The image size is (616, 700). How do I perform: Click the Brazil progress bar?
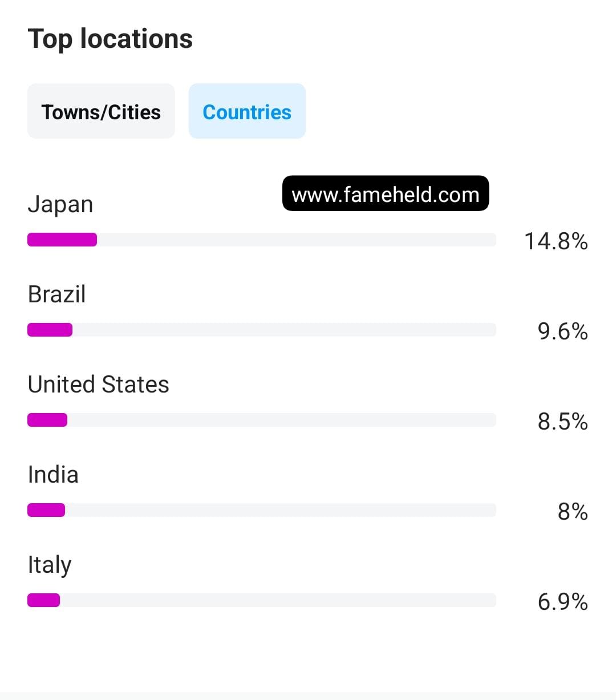(262, 330)
